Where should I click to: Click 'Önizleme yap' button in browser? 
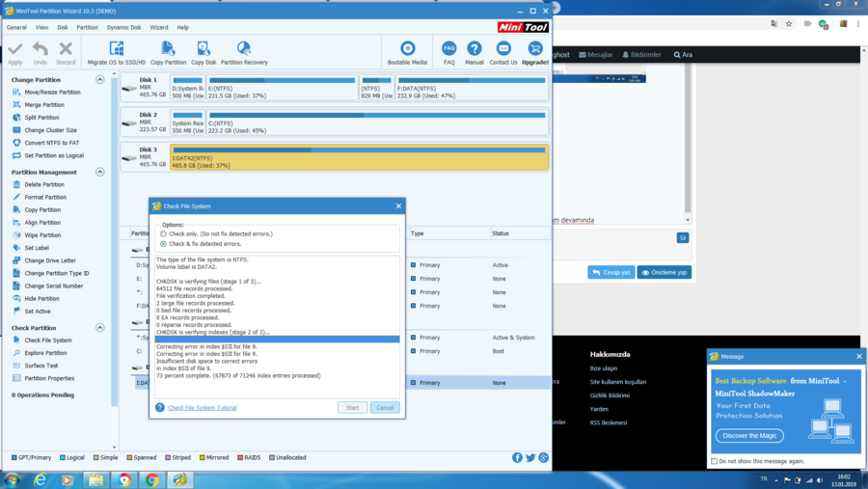click(x=664, y=272)
